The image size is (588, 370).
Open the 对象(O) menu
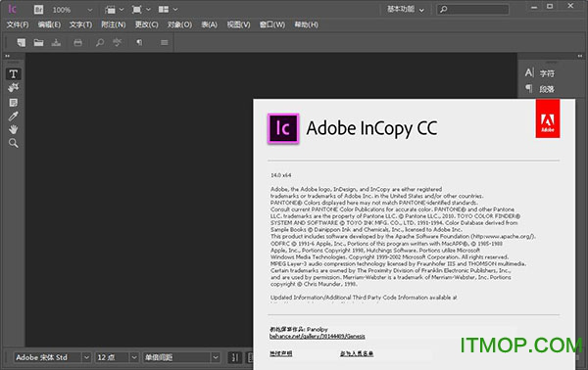179,24
